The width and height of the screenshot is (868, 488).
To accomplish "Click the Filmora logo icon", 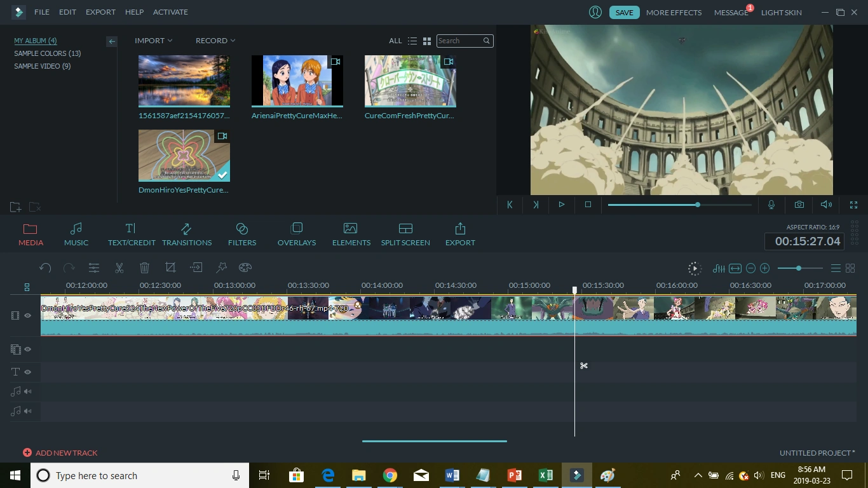I will (x=18, y=12).
